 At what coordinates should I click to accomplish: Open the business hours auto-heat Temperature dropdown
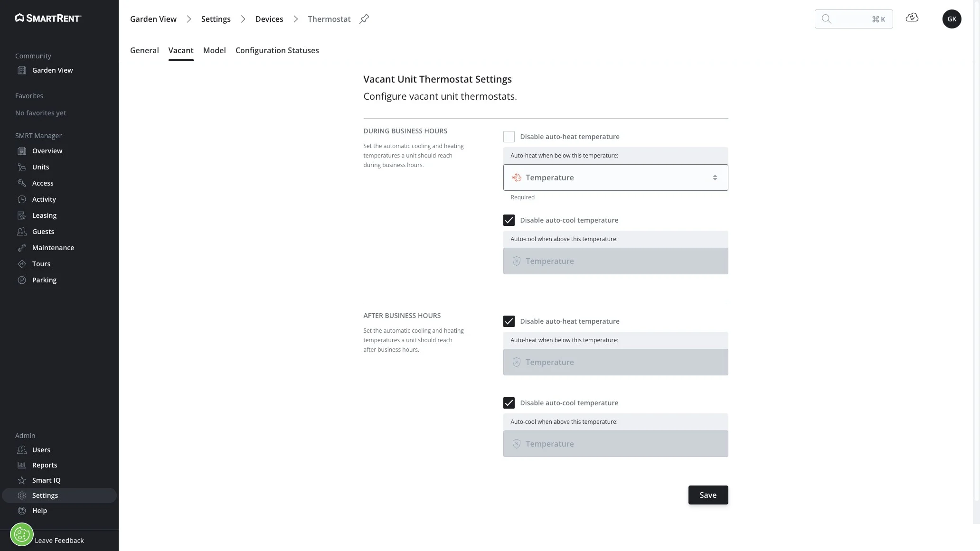616,177
